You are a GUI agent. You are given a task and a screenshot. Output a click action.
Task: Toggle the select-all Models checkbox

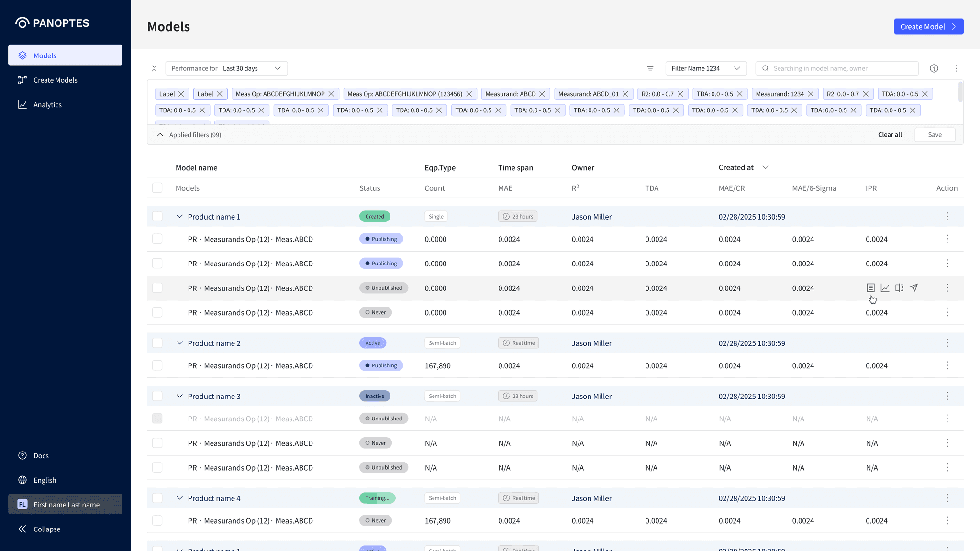pyautogui.click(x=157, y=188)
